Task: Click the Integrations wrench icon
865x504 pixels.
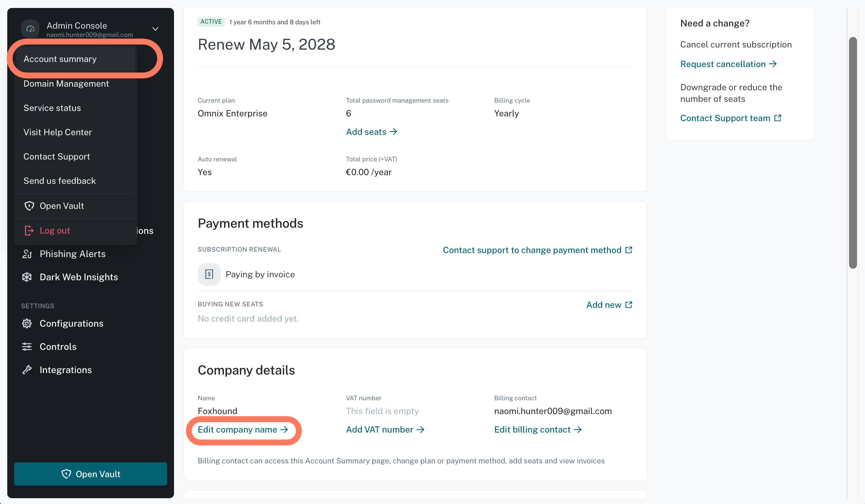Action: [x=27, y=370]
